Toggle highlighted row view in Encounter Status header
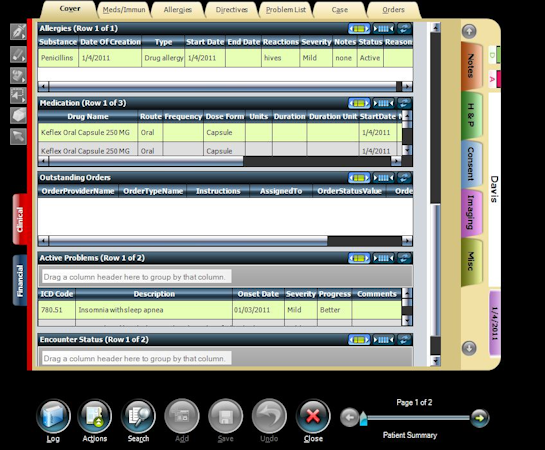The image size is (545, 450). 359,340
